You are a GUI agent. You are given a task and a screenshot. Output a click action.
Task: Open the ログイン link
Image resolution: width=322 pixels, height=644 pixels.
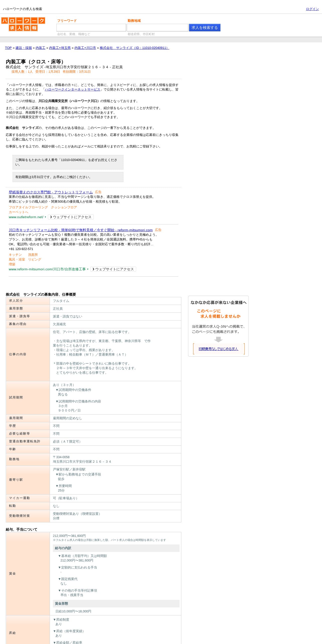(x=312, y=9)
